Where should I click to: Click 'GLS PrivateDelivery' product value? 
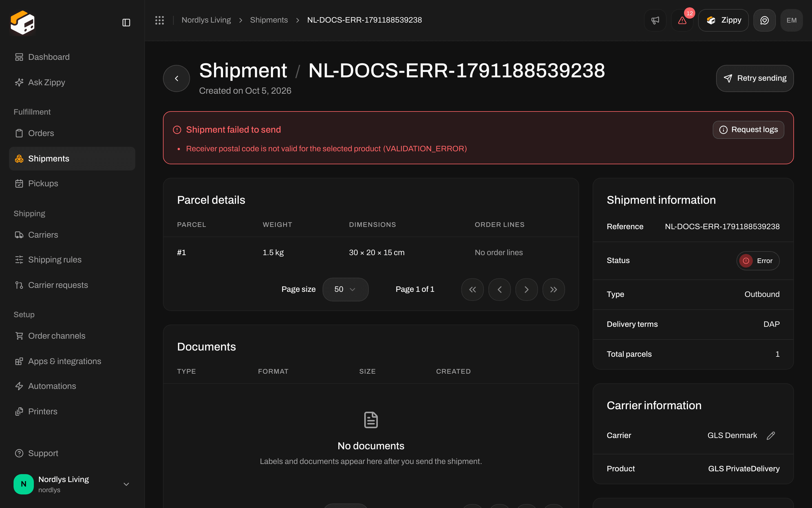tap(743, 469)
